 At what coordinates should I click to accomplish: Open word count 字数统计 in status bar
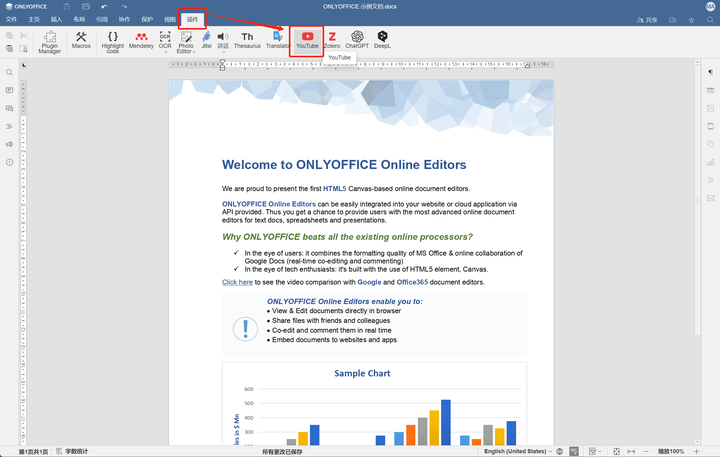click(x=72, y=451)
